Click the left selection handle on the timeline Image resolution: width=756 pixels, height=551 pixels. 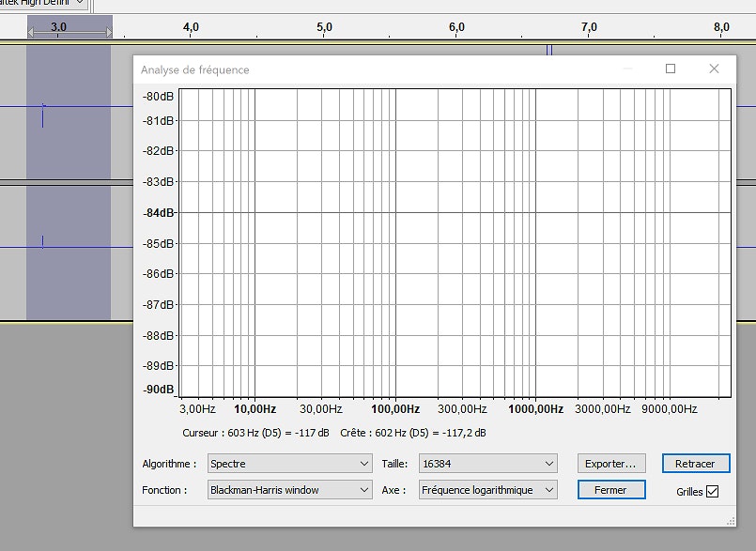(x=30, y=33)
